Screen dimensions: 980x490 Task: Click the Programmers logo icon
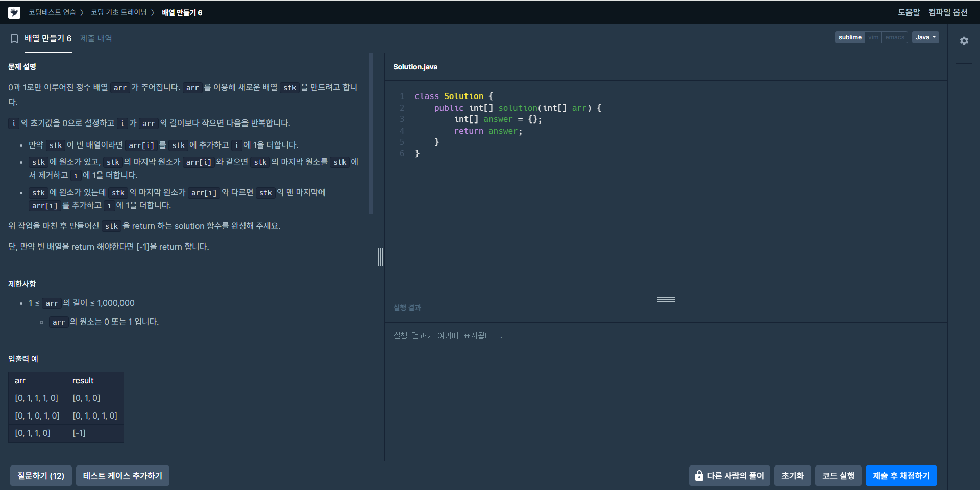click(14, 13)
